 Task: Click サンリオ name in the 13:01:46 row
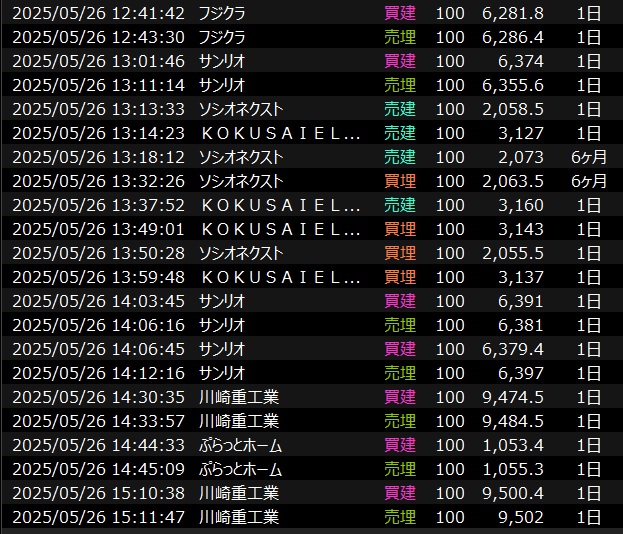(222, 61)
